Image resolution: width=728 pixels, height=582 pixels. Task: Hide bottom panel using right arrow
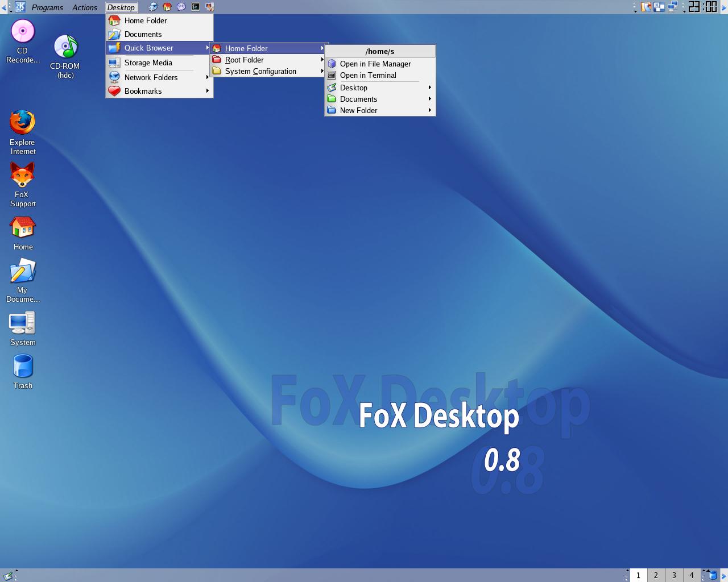point(725,575)
